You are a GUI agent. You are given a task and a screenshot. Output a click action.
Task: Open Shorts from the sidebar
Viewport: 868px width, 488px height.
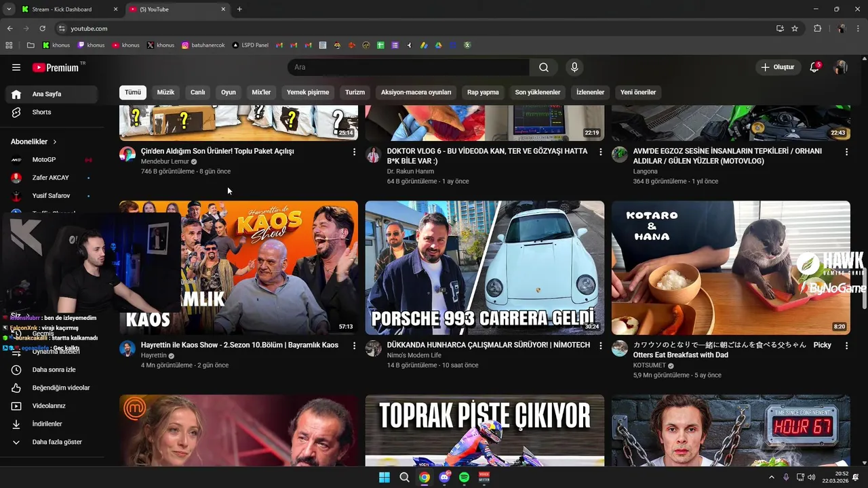coord(52,112)
